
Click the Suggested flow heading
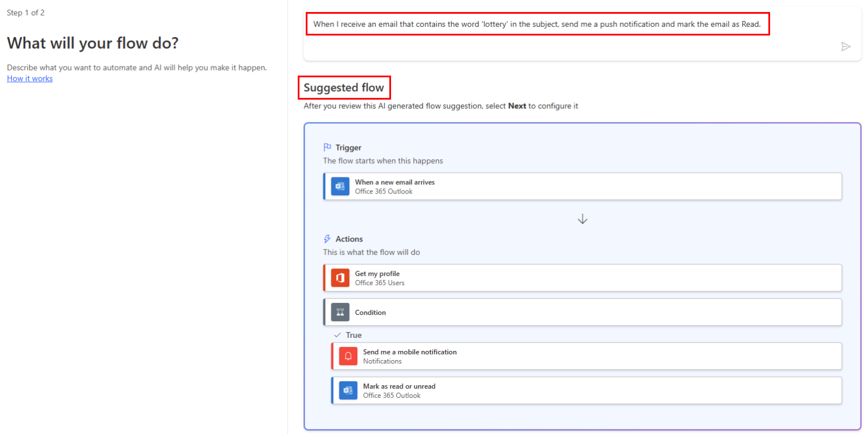point(344,88)
